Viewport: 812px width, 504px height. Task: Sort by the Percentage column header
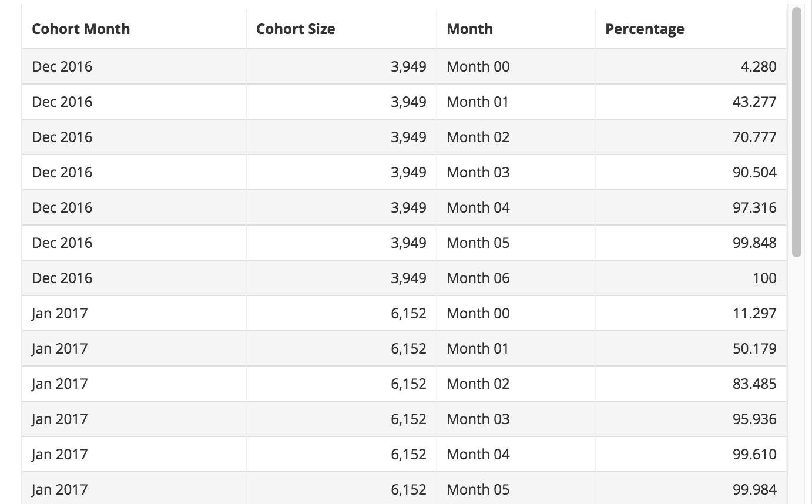[645, 29]
